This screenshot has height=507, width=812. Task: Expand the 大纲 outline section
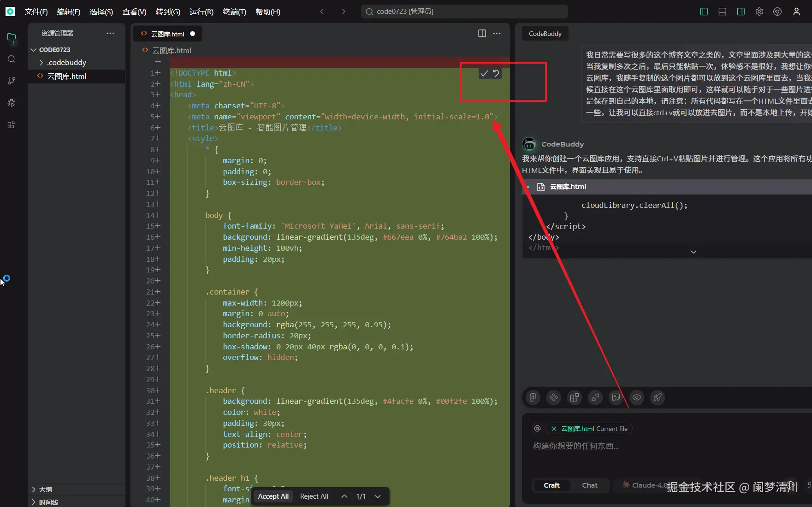click(33, 489)
